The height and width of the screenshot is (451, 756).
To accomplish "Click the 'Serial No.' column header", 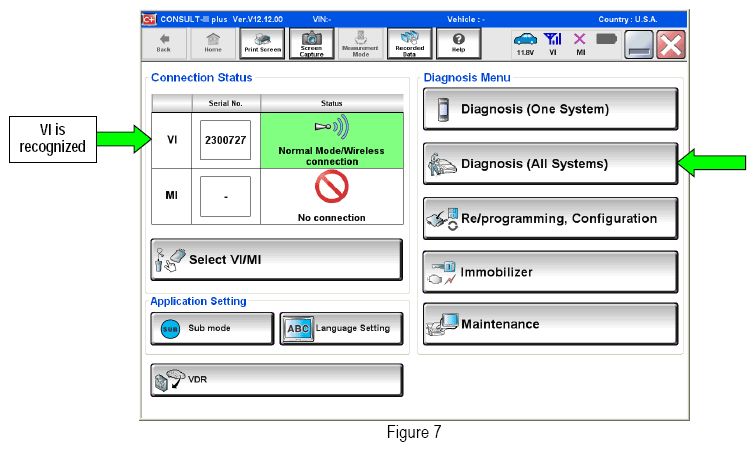I will 226,103.
